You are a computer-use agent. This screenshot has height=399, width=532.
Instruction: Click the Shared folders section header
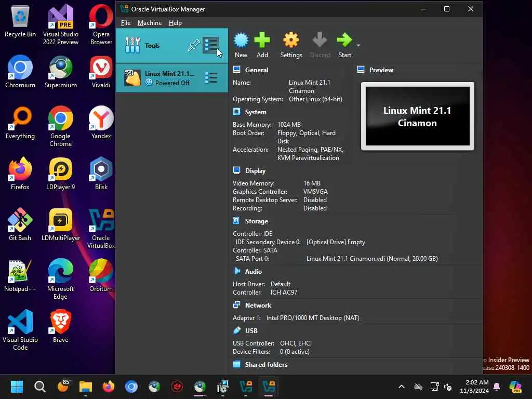click(x=267, y=364)
